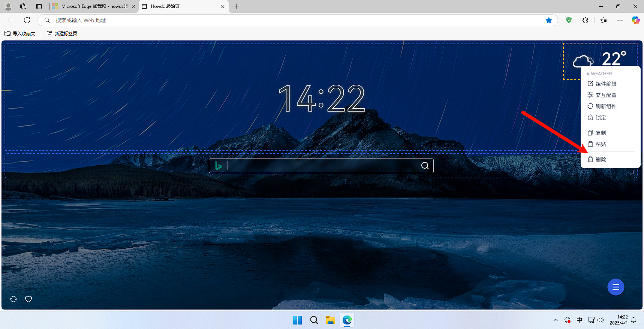Refresh the page in the toolbar
This screenshot has width=644, height=329.
coord(27,20)
